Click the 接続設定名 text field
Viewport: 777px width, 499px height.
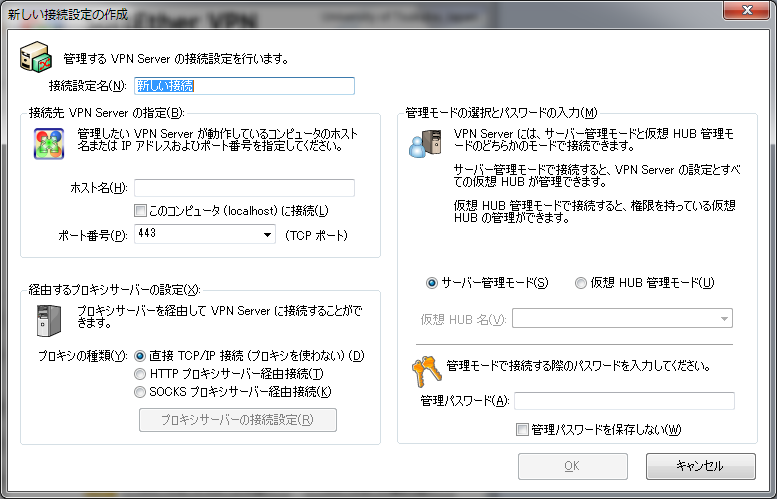coord(244,86)
